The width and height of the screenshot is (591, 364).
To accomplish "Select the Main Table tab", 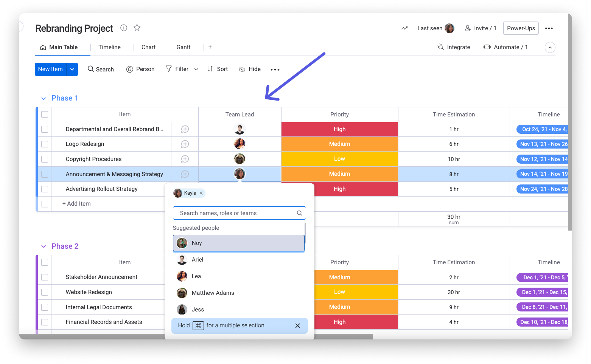I will click(x=59, y=47).
